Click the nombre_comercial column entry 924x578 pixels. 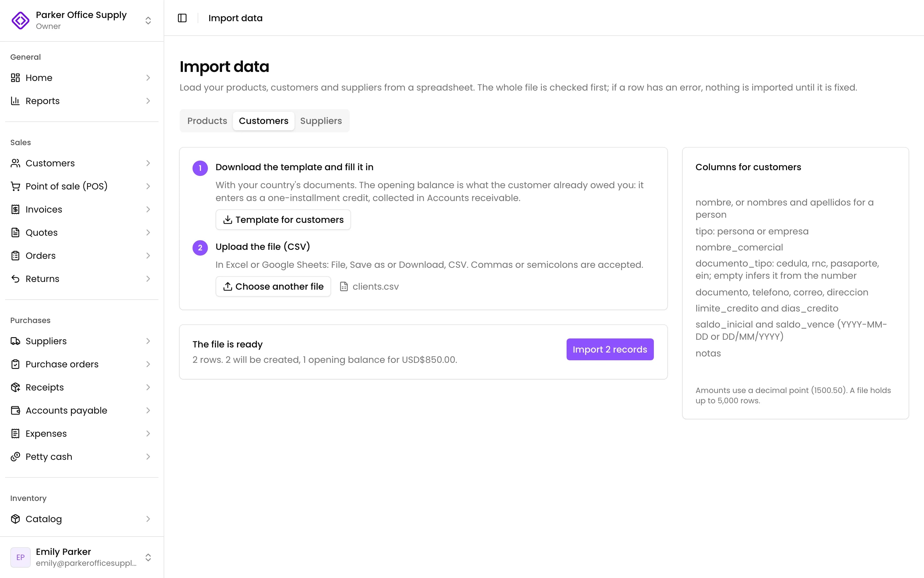tap(739, 247)
